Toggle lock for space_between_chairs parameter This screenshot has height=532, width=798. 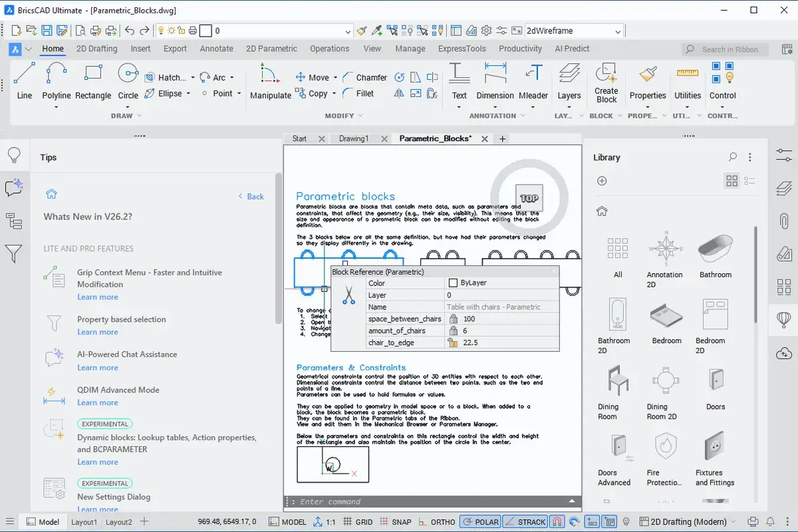(x=454, y=319)
